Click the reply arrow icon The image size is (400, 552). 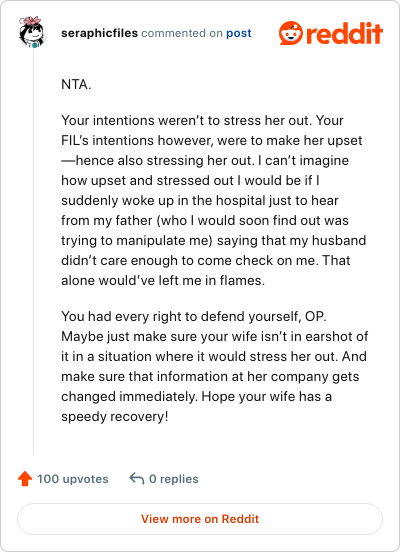click(137, 478)
